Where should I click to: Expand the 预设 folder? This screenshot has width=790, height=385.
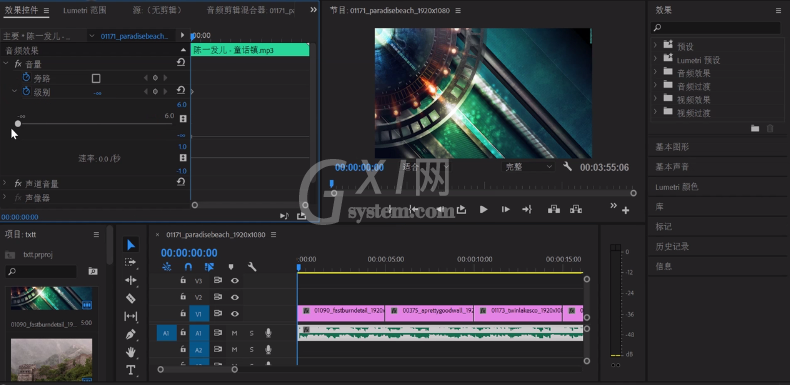(655, 45)
